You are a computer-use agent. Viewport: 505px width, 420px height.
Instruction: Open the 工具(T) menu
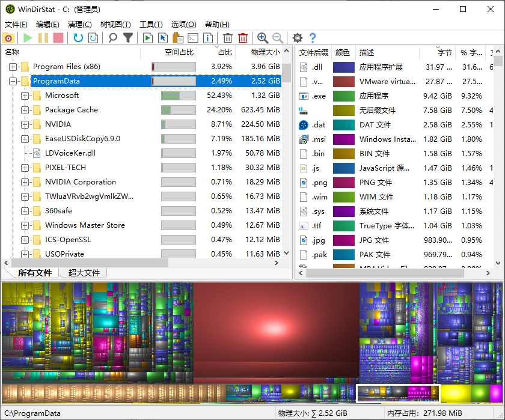(x=151, y=25)
